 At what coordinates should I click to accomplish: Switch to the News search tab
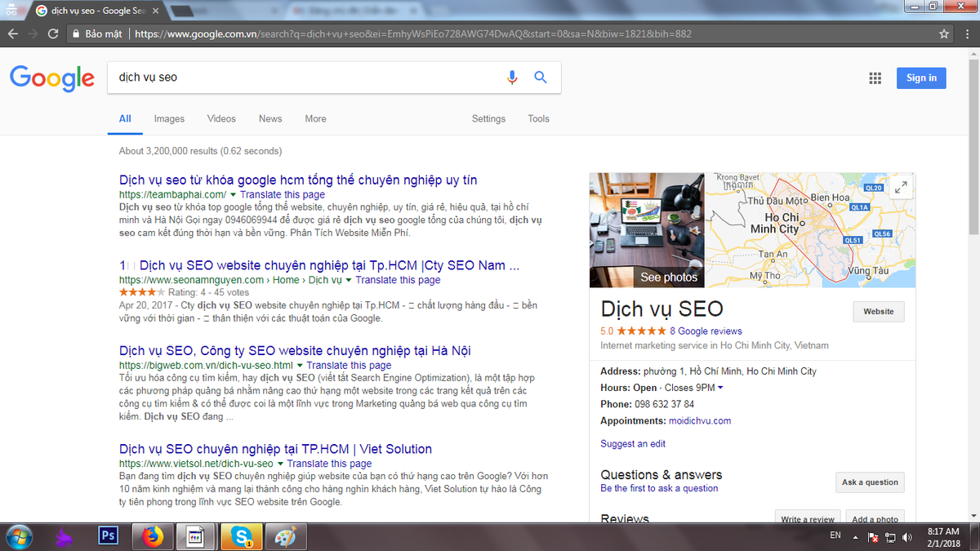point(270,118)
